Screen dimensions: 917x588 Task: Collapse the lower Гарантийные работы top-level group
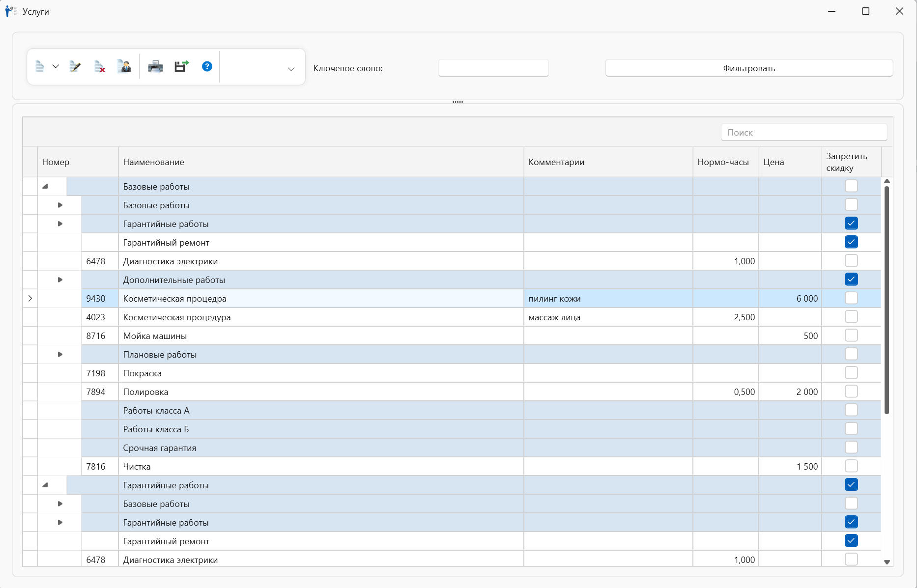click(x=45, y=485)
